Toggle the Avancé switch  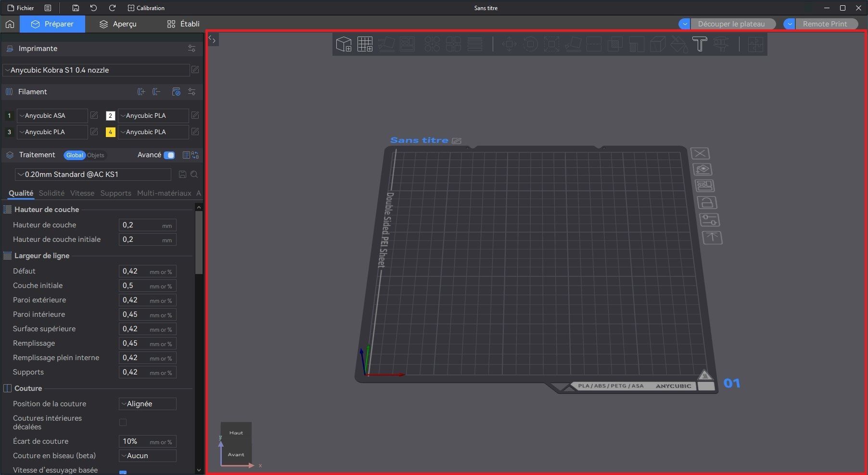tap(169, 155)
